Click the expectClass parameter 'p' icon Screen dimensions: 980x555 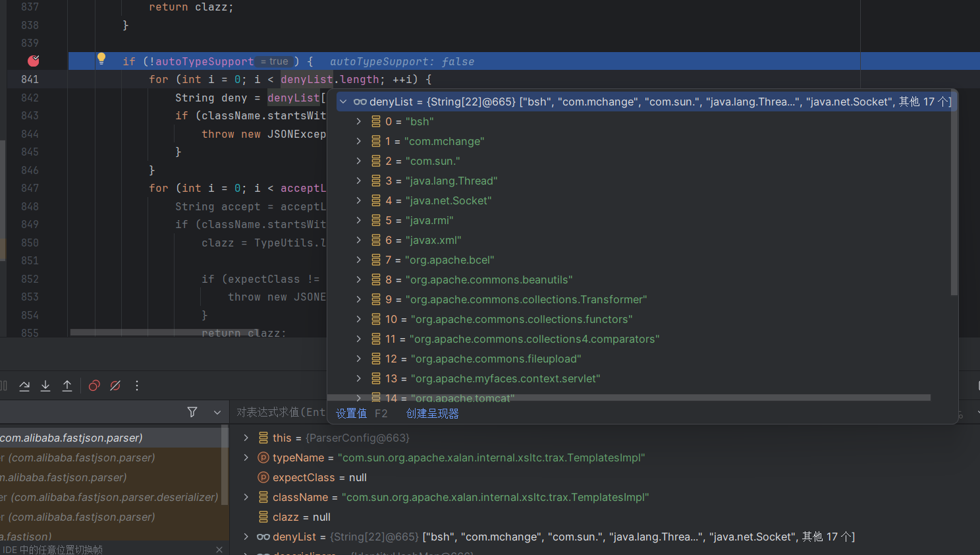(x=263, y=477)
